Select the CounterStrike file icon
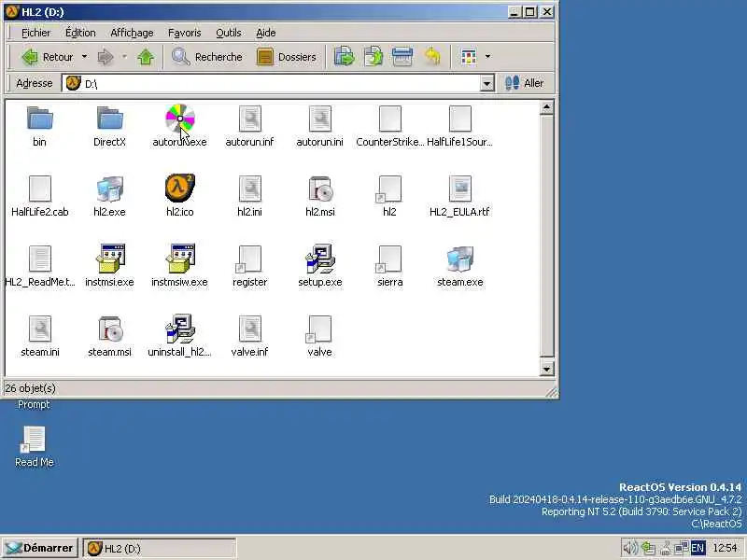Image resolution: width=747 pixels, height=560 pixels. pyautogui.click(x=389, y=119)
